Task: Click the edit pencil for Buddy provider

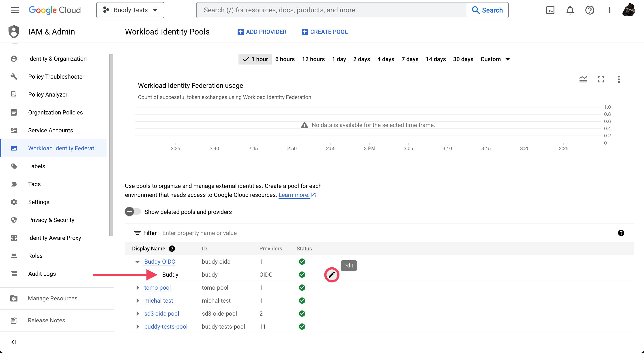Action: (x=331, y=275)
